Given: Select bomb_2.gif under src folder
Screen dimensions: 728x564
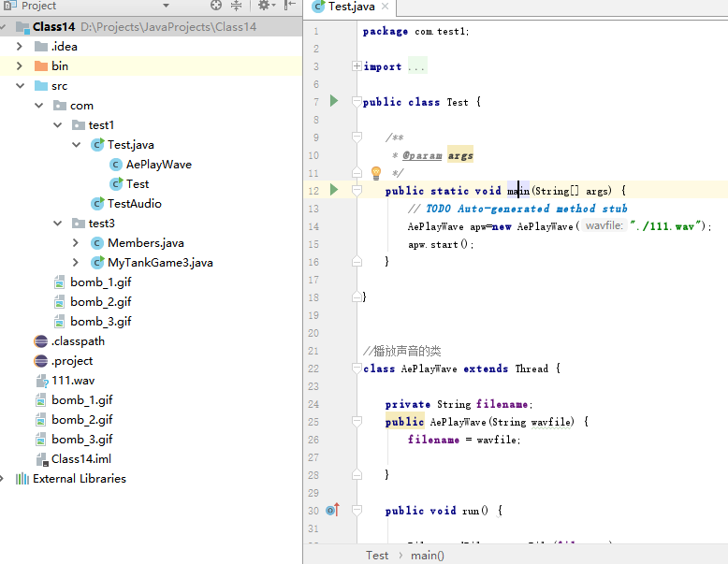Looking at the screenshot, I should (101, 302).
